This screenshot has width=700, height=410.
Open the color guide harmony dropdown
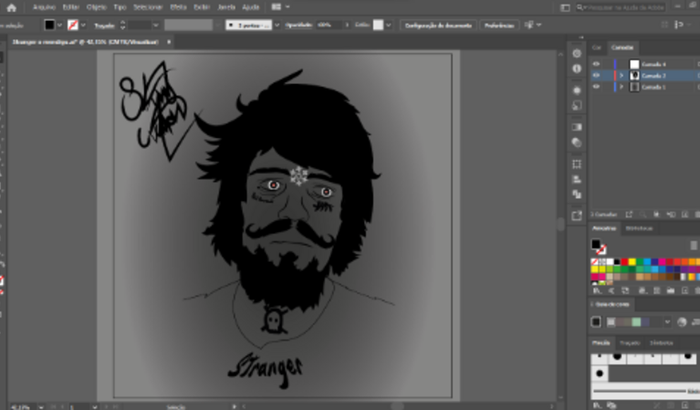click(667, 322)
